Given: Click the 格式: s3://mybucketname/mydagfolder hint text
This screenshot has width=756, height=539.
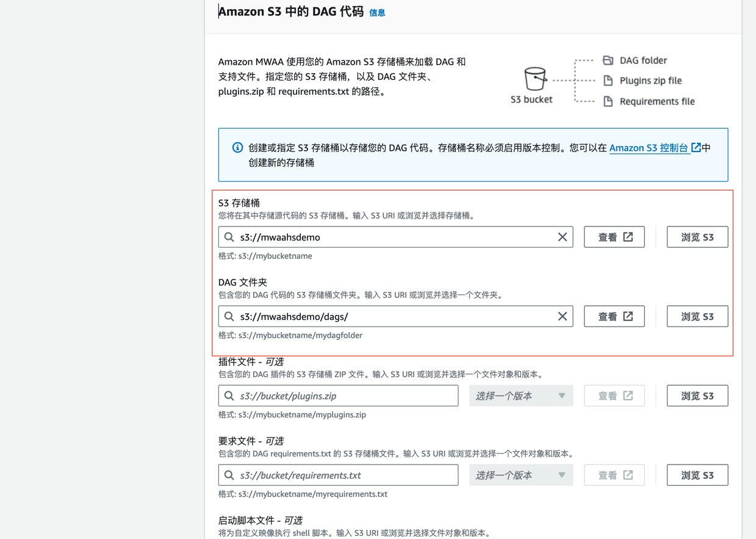Looking at the screenshot, I should click(290, 335).
